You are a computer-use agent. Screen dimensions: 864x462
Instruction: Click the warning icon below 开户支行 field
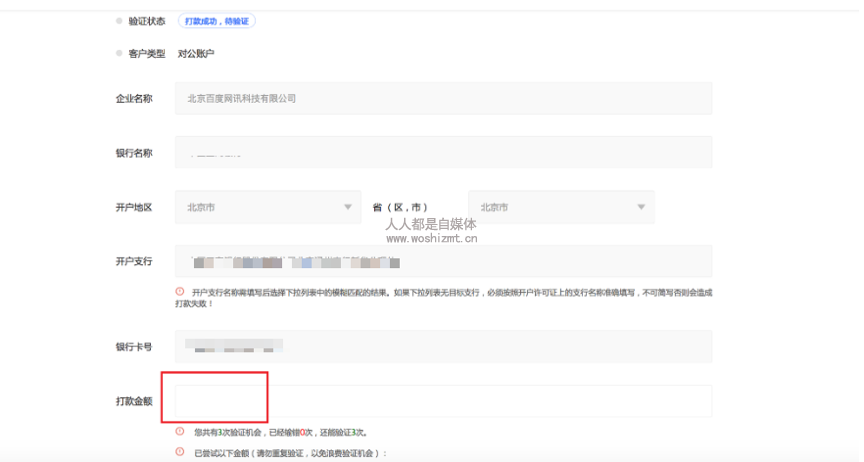(x=180, y=292)
